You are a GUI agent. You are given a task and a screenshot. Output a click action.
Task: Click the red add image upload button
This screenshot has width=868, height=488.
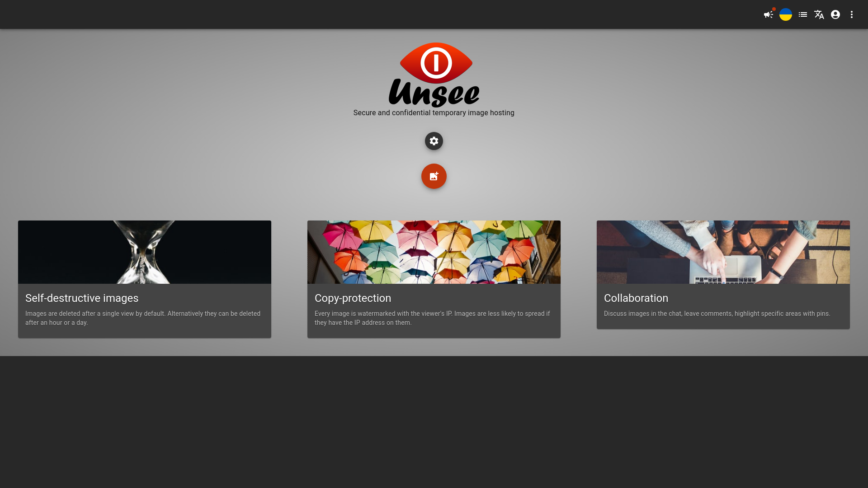tap(434, 176)
